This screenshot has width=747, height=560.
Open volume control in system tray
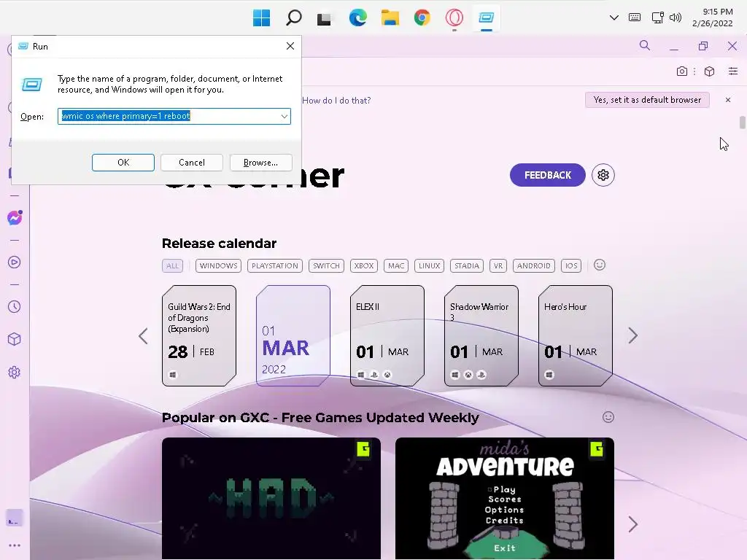(x=676, y=17)
